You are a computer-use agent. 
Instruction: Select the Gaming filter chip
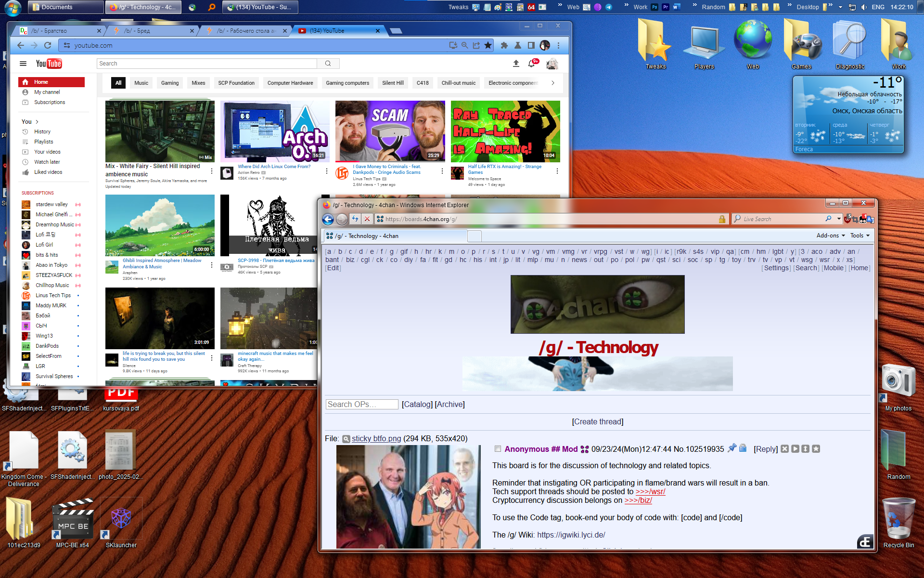169,83
